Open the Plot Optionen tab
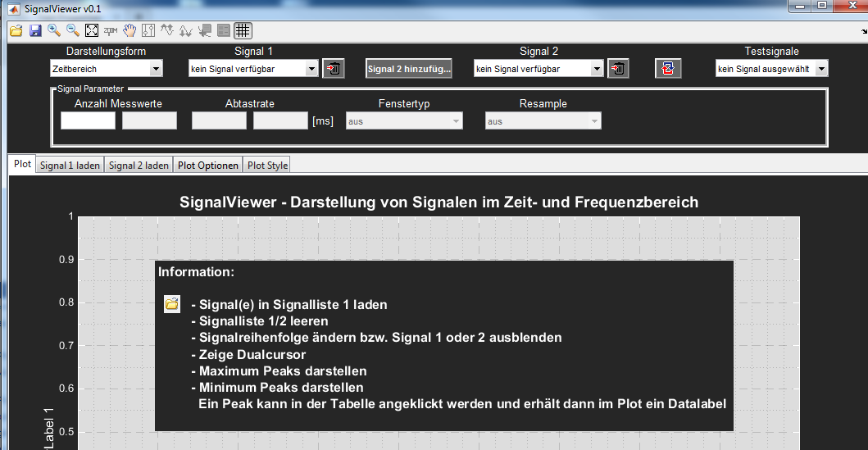 207,166
